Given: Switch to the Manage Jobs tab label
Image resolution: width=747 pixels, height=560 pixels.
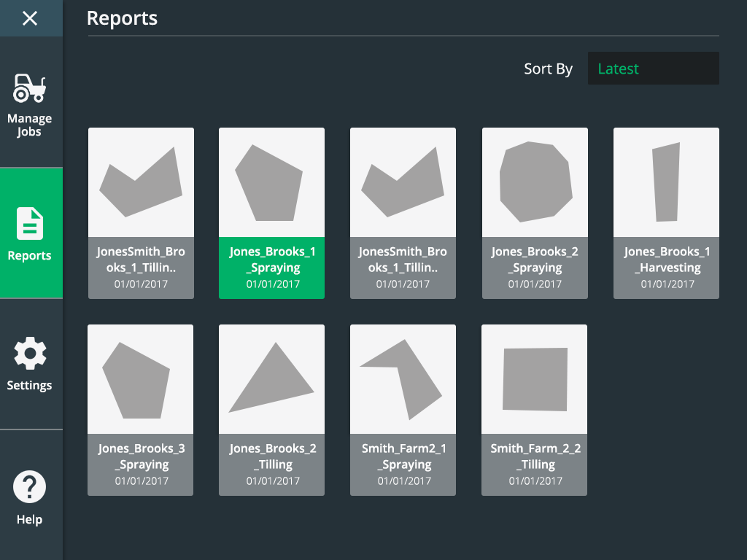Looking at the screenshot, I should (x=30, y=125).
